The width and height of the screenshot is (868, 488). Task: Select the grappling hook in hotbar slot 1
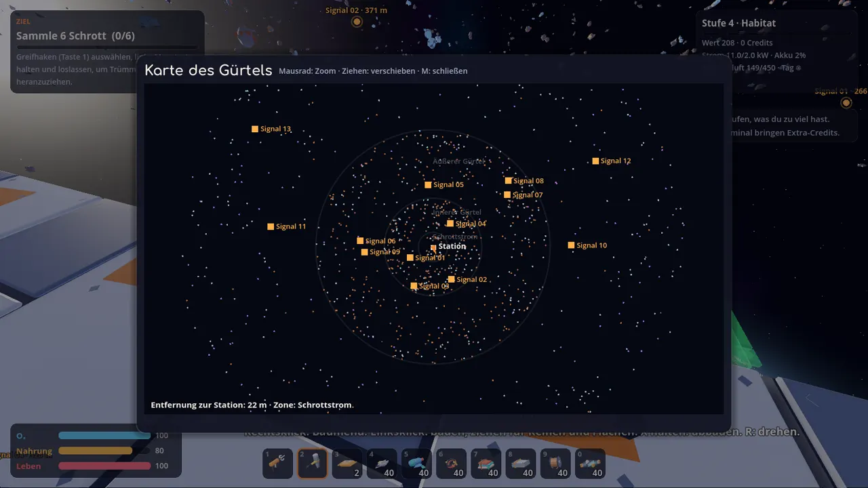pos(277,464)
